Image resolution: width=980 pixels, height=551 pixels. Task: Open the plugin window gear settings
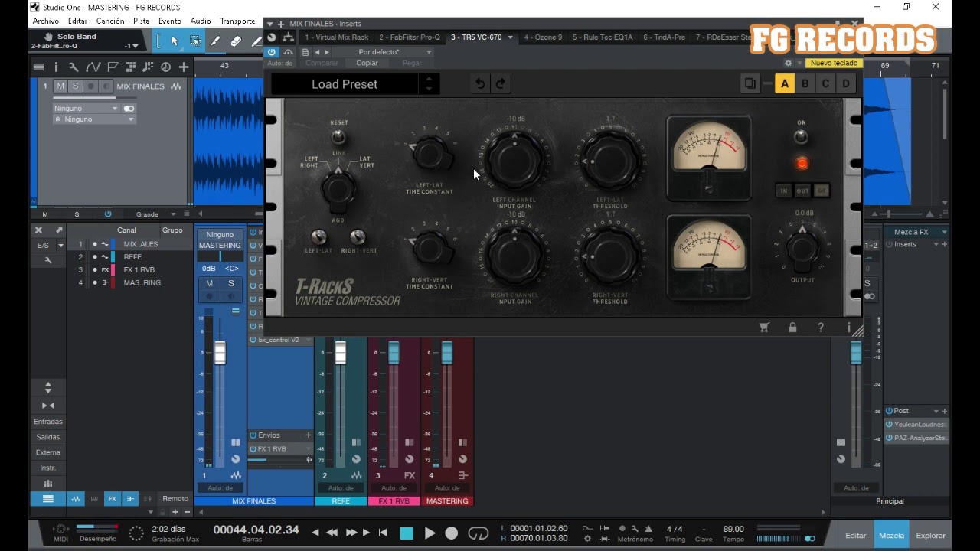[788, 64]
